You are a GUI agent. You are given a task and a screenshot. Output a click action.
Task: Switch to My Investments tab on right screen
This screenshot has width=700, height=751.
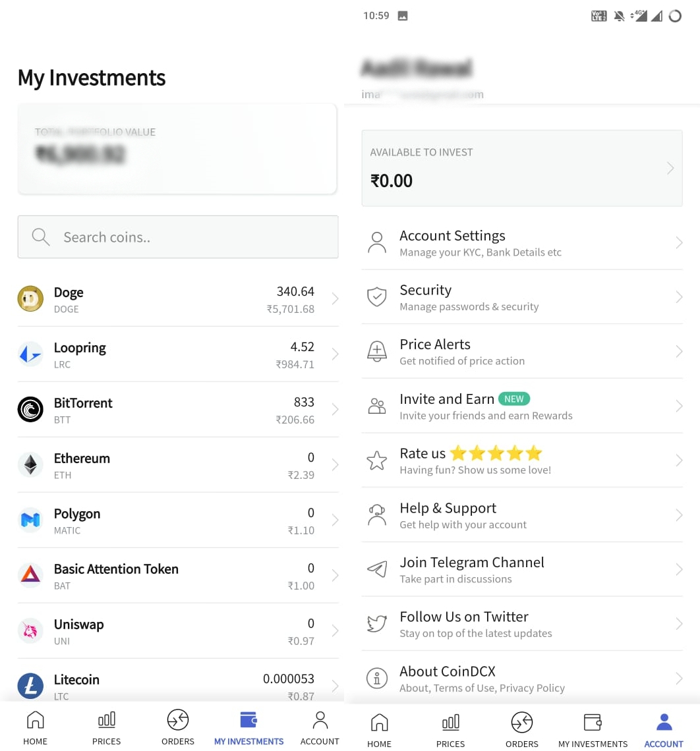(593, 729)
